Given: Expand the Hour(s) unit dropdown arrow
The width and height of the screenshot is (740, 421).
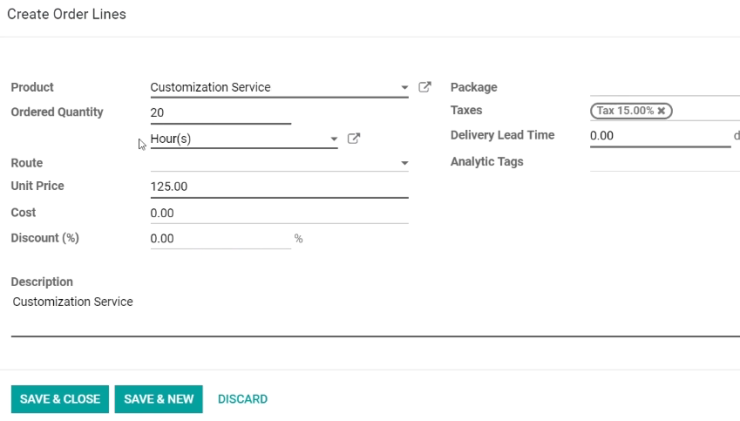Looking at the screenshot, I should point(334,139).
